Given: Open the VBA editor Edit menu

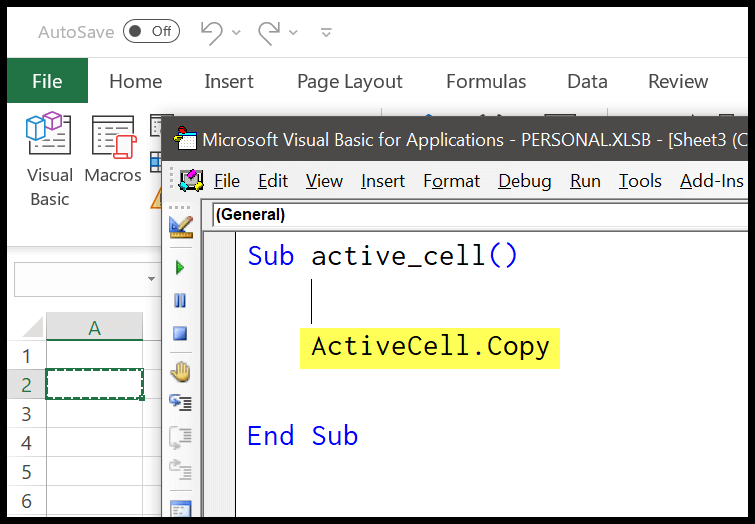Looking at the screenshot, I should coord(273,181).
